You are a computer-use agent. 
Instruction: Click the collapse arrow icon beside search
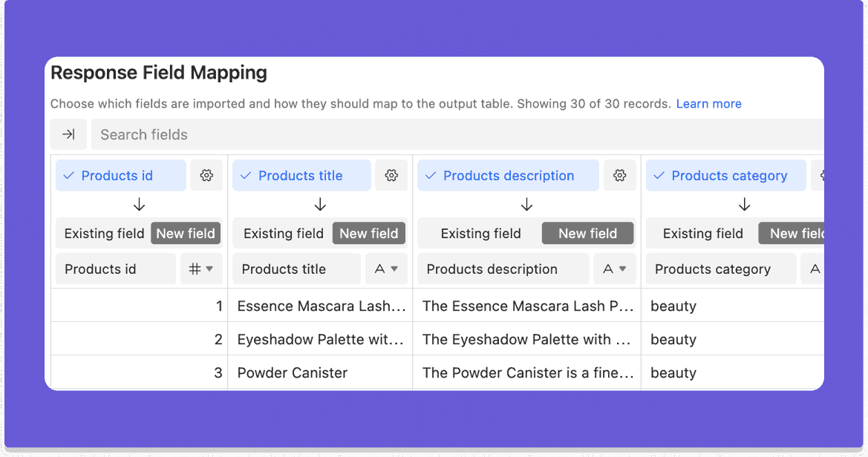68,134
